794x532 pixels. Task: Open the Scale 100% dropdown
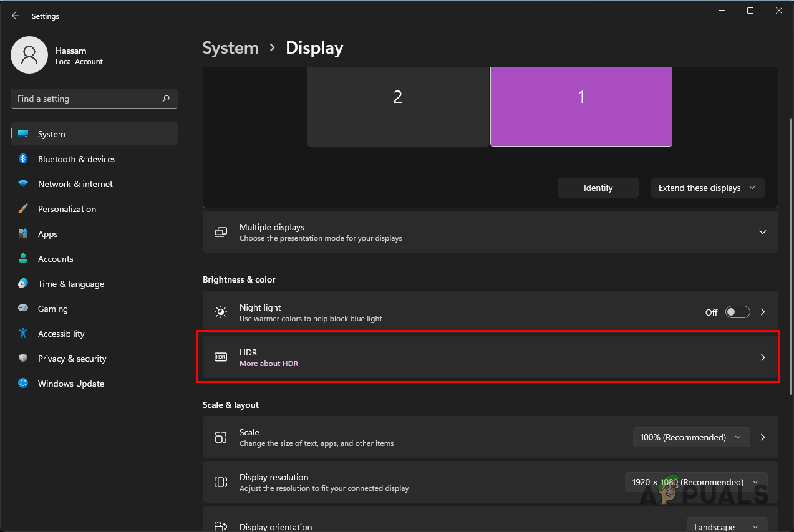pos(691,437)
